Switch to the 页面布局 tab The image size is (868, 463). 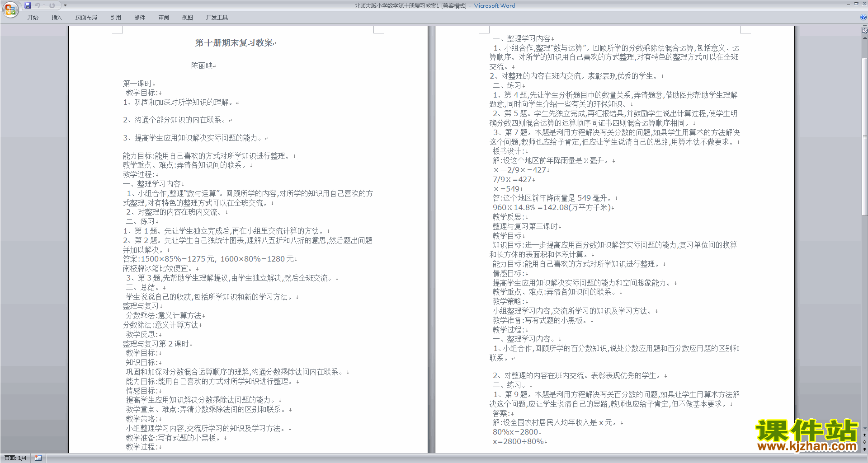86,17
